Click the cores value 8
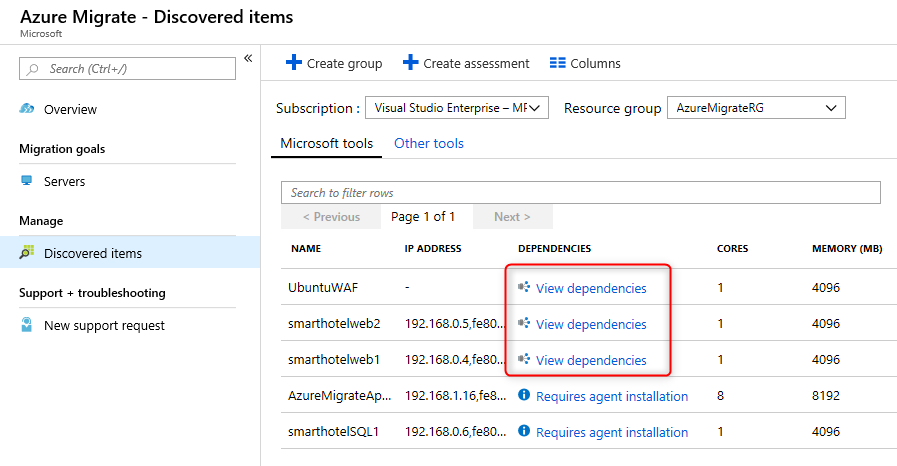 click(x=720, y=396)
